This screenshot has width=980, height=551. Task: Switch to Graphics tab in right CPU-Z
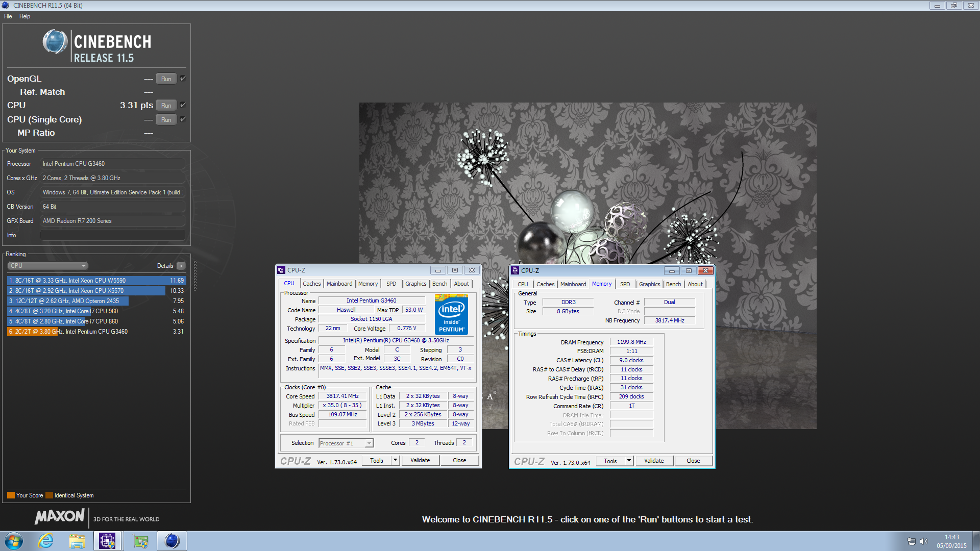(x=650, y=284)
